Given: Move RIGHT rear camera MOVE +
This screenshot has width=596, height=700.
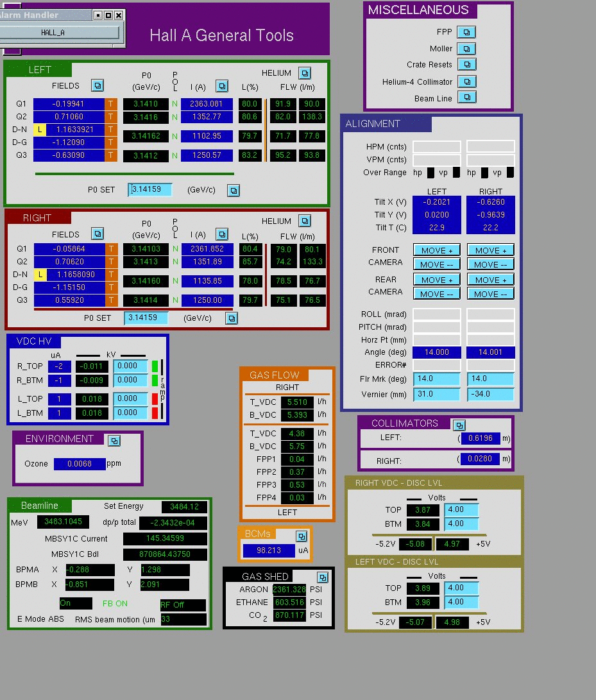Looking at the screenshot, I should point(491,280).
